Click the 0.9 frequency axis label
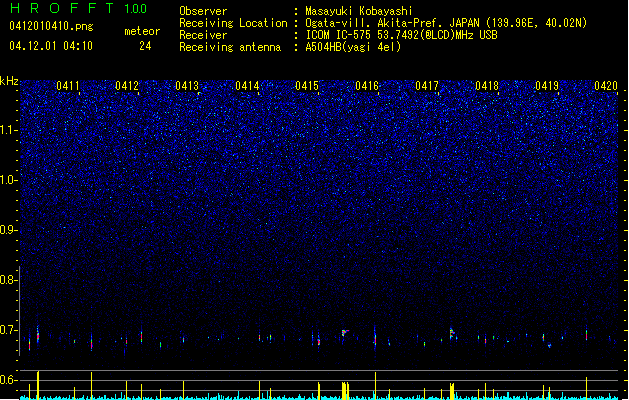 tap(9, 230)
